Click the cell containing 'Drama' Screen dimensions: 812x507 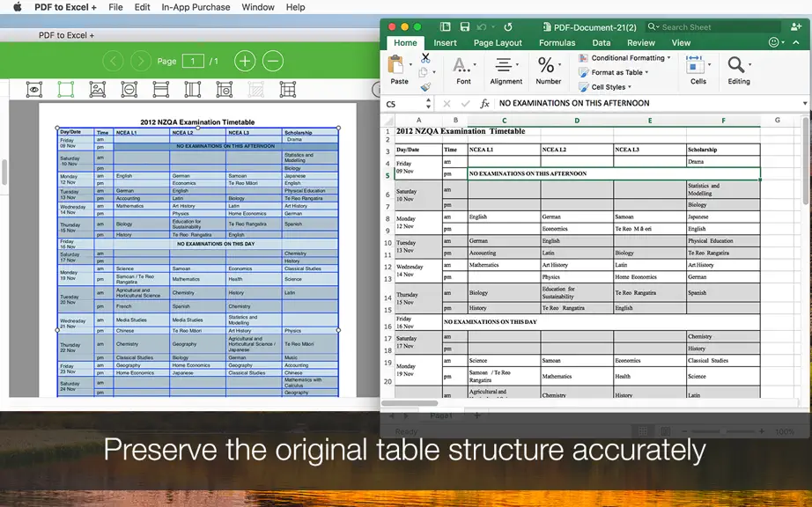(x=723, y=161)
